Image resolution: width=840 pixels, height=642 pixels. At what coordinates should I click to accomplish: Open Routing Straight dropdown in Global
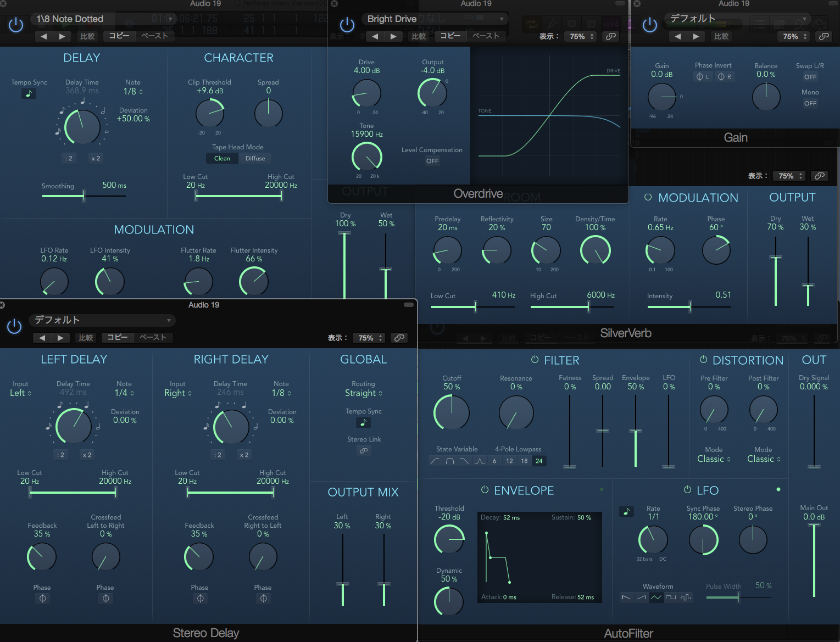pos(363,393)
